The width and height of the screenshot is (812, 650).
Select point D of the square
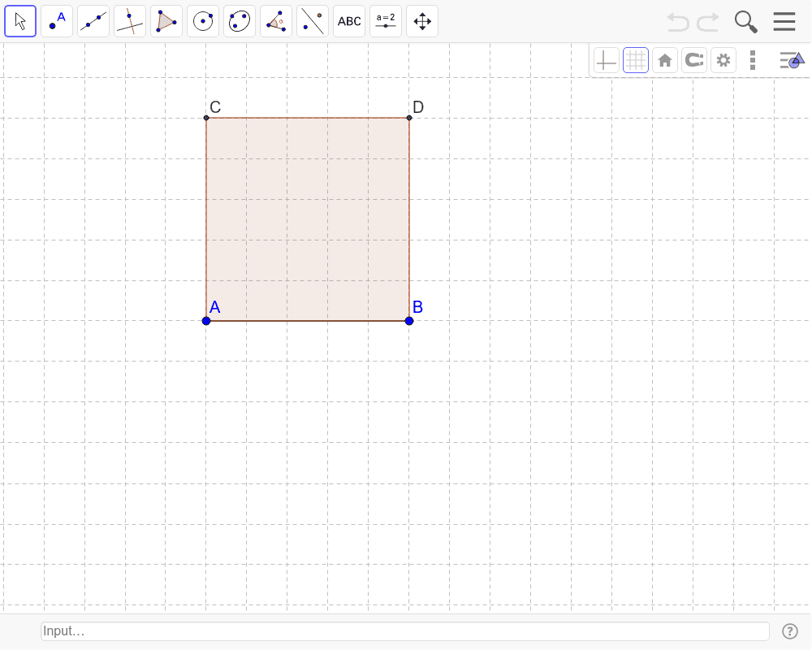tap(409, 118)
